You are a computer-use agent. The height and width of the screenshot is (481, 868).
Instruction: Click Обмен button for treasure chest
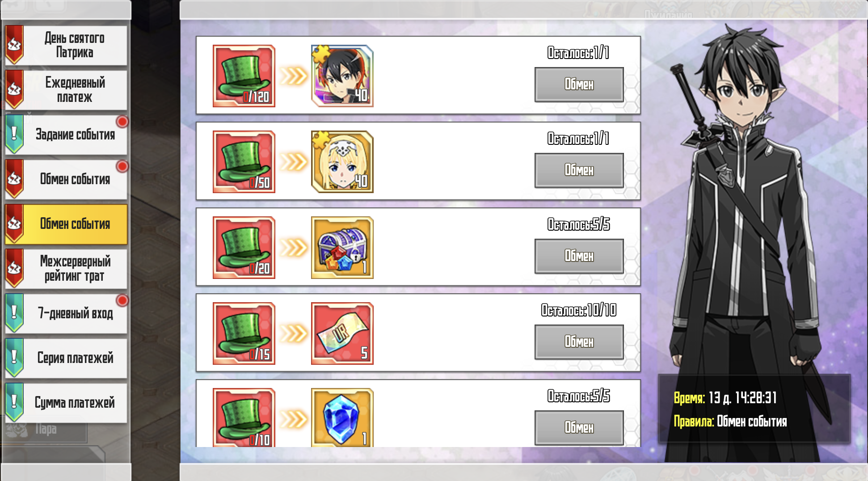tap(579, 256)
